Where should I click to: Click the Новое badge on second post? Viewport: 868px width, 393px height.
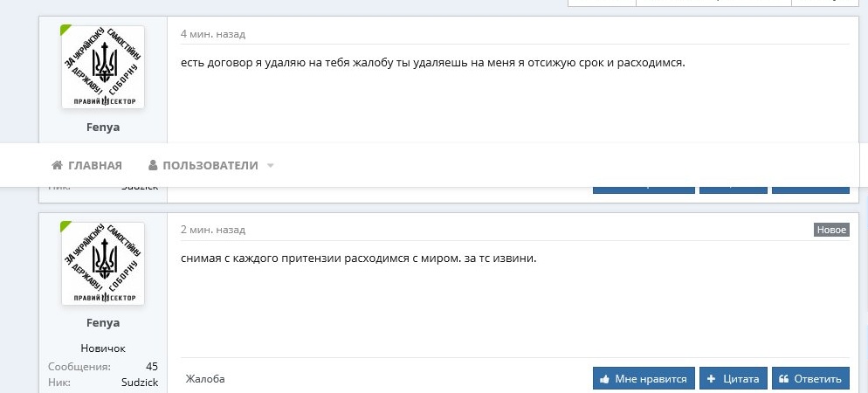pos(831,230)
